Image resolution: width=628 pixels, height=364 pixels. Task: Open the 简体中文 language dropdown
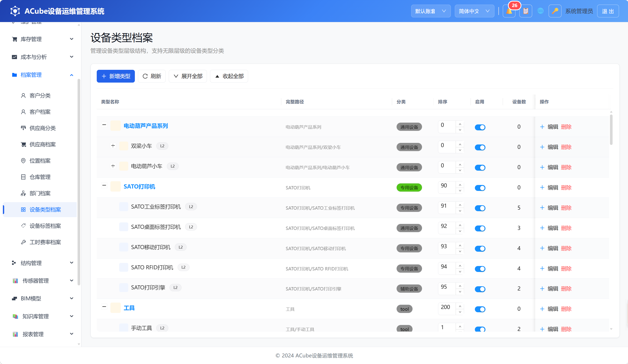pos(474,11)
